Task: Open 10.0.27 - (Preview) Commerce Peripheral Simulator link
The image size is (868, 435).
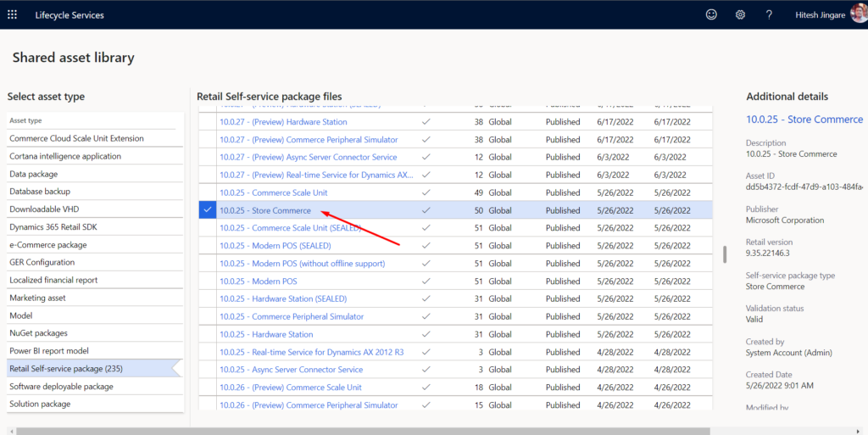Action: (x=309, y=139)
